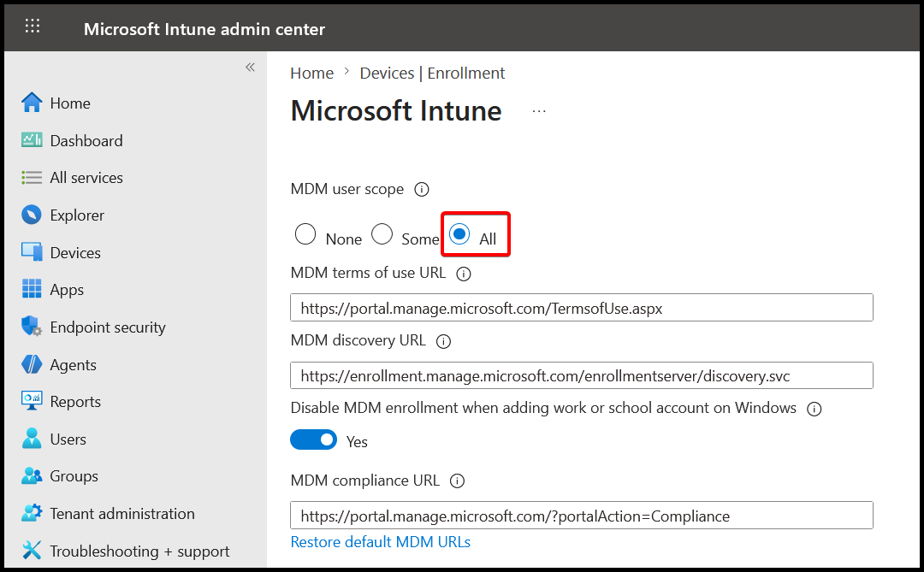Click the Users person icon

point(32,439)
